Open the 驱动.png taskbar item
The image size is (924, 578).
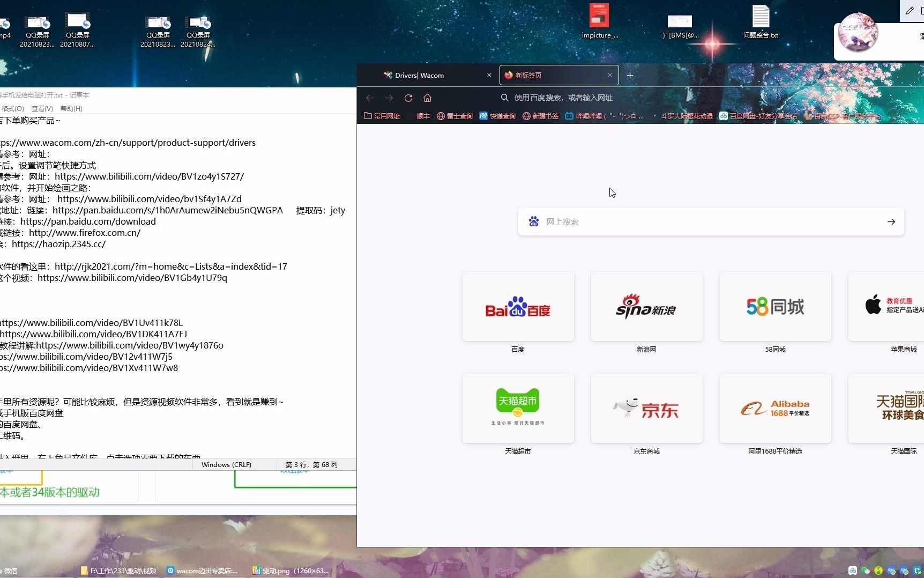point(291,570)
